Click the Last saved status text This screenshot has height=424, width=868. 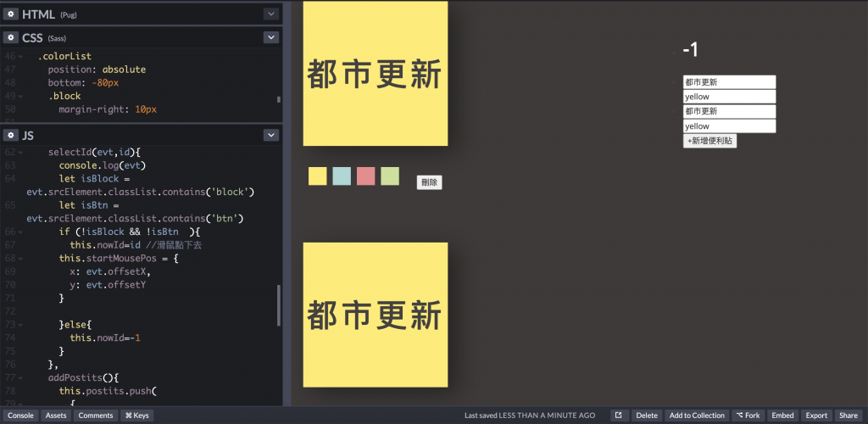[530, 416]
